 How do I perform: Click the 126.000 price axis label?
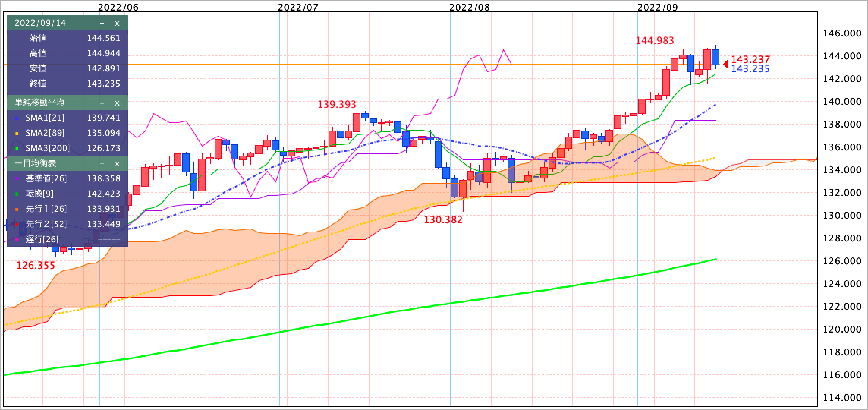tap(842, 261)
